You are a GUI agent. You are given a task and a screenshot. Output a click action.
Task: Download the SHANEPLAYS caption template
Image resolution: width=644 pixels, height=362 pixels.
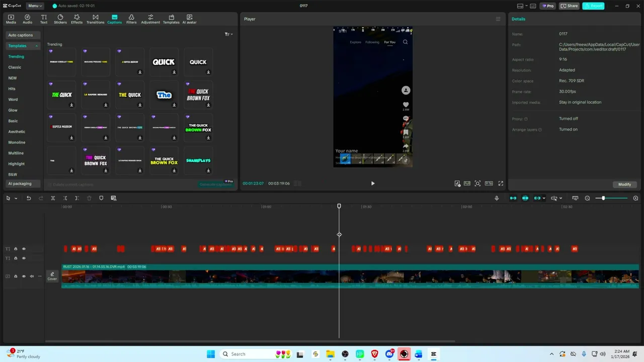[208, 170]
